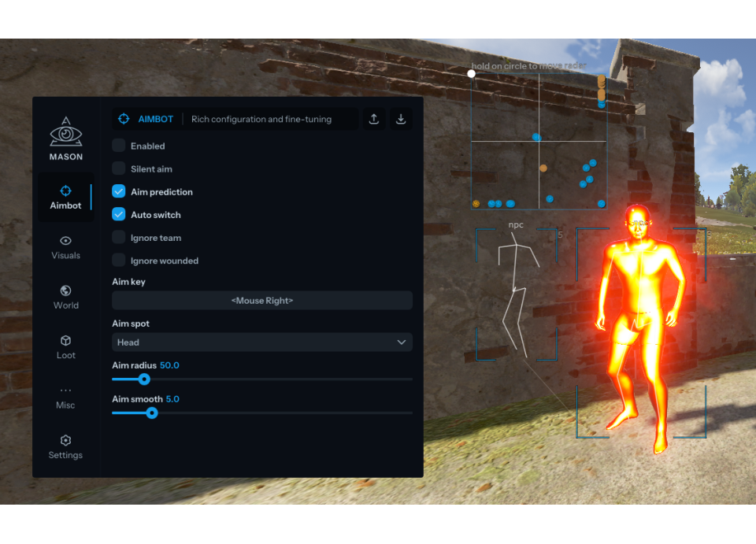
Task: Click the "AIMBOT" header title
Action: point(156,119)
